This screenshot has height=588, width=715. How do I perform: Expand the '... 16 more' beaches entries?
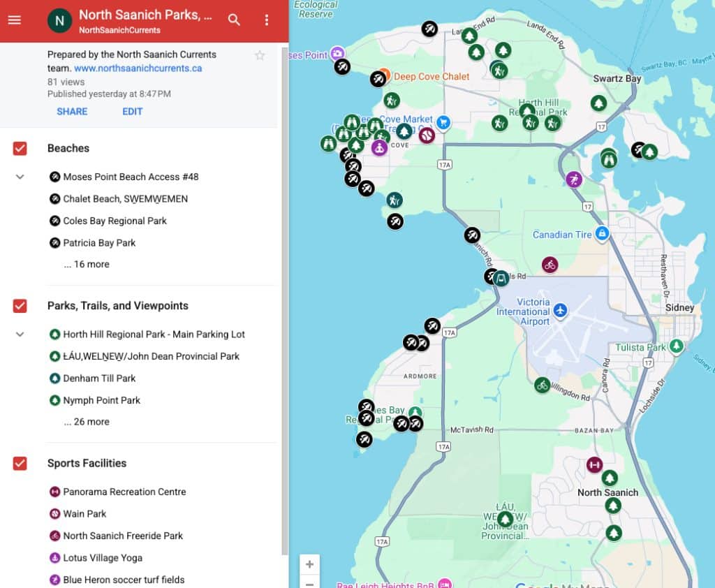coord(87,264)
